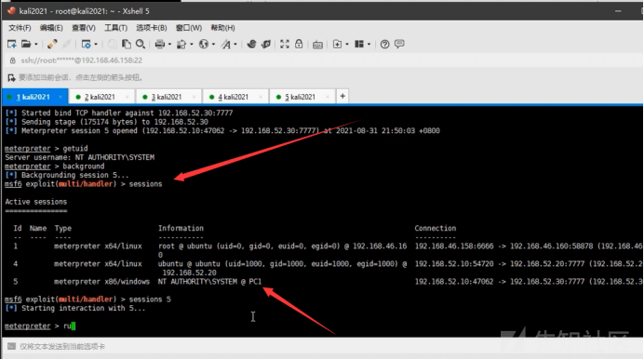Screen dimensions: 644x359
Task: Expand the Open session dropdown arrow
Action: point(36,45)
